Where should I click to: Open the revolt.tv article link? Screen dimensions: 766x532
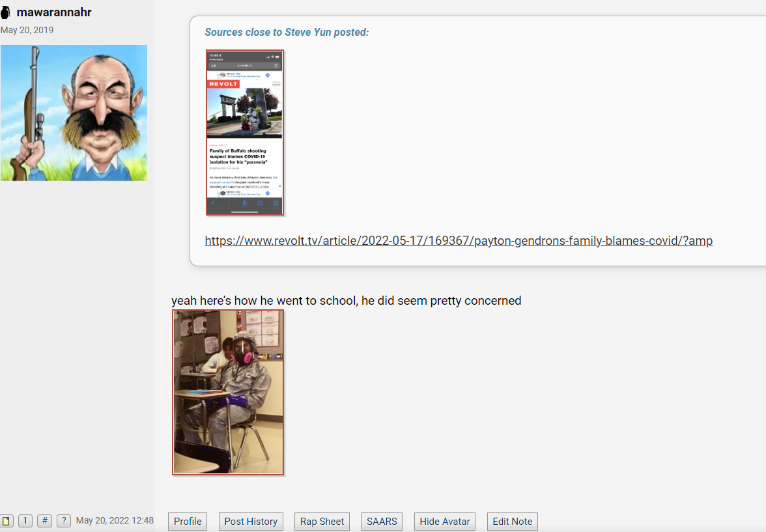point(459,240)
